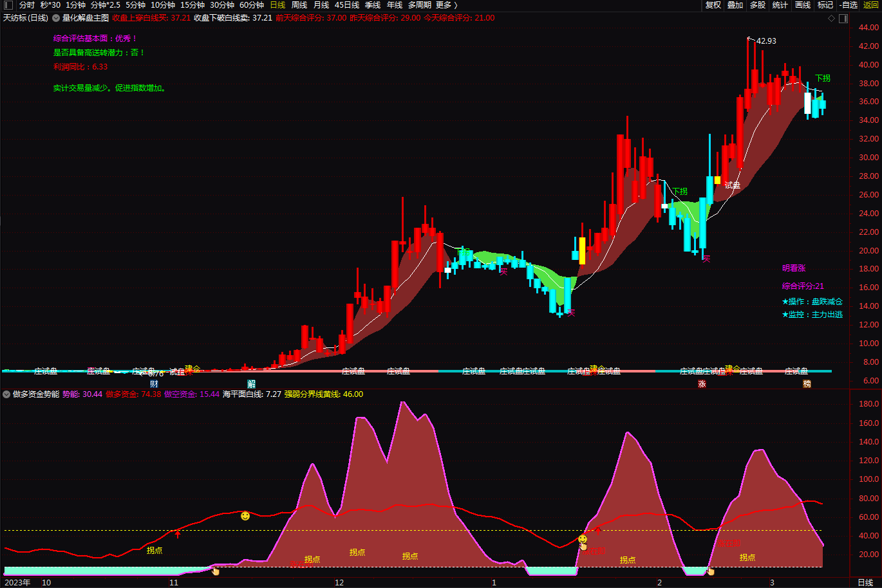Open the 多周期 multi-period view
The height and width of the screenshot is (588, 882).
point(420,5)
